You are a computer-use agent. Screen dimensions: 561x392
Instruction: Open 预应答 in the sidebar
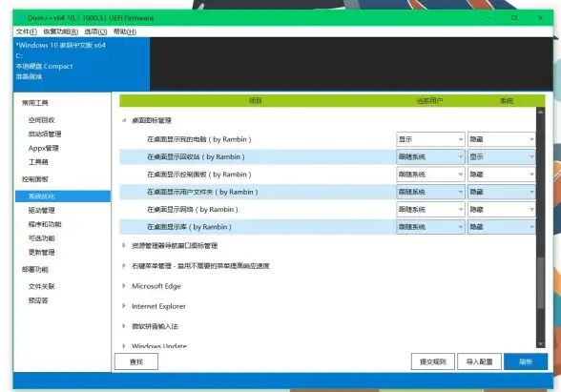click(x=38, y=300)
